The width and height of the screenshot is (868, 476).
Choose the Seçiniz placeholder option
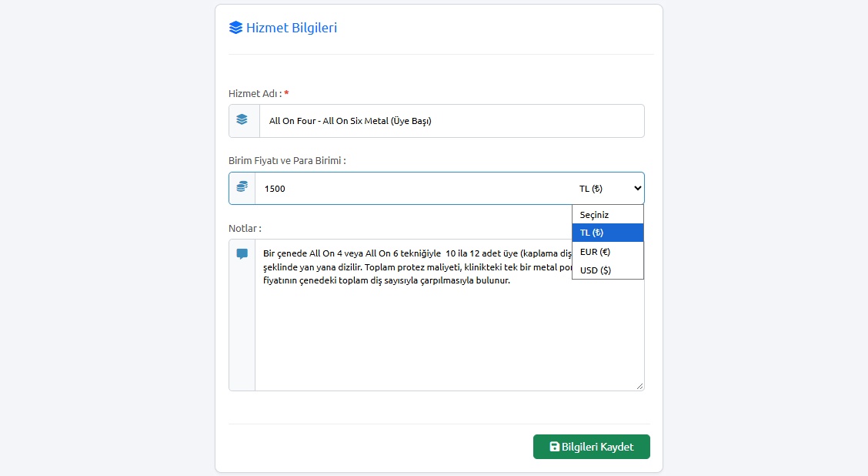coord(608,214)
